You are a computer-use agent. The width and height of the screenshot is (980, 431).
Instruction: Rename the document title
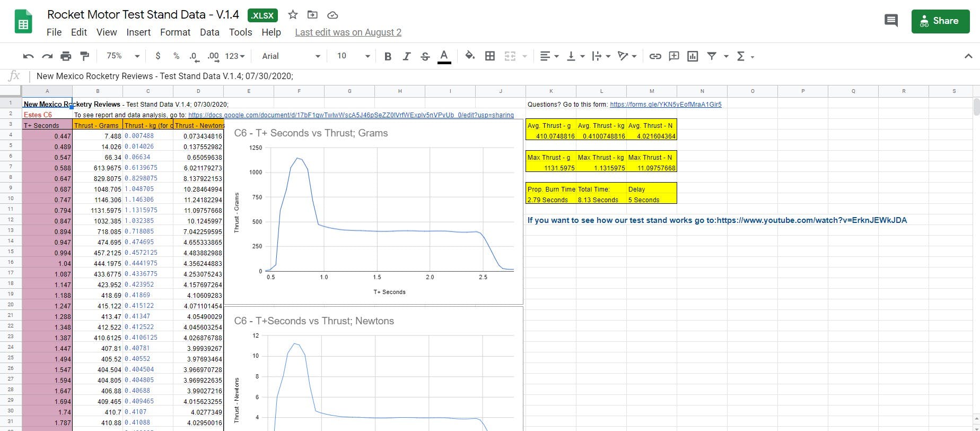coord(143,15)
